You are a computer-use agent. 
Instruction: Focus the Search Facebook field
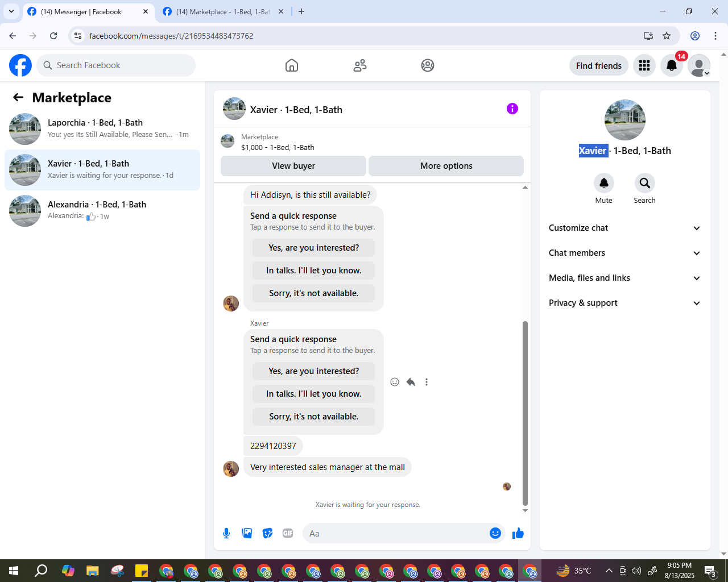[x=116, y=65]
